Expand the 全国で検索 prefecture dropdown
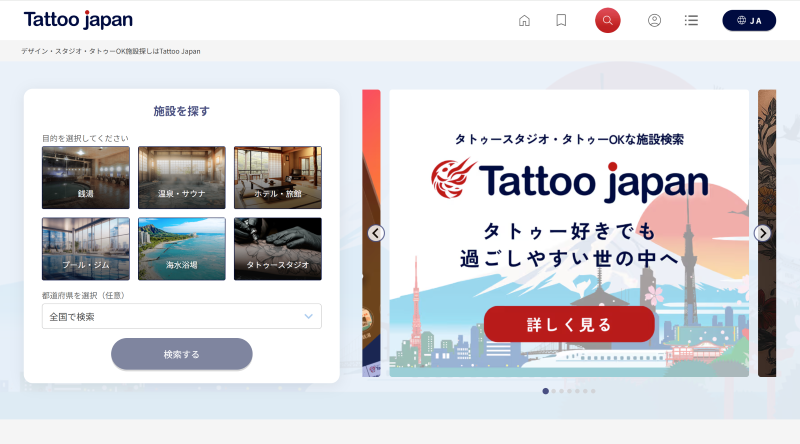The height and width of the screenshot is (444, 800). [x=182, y=316]
